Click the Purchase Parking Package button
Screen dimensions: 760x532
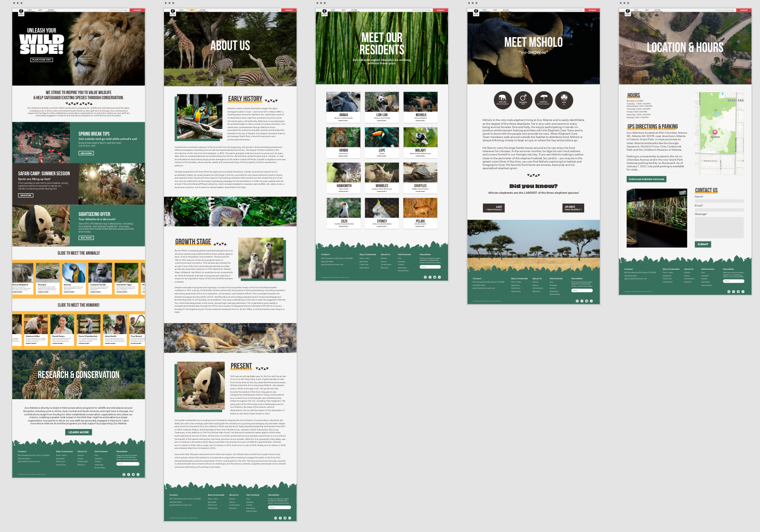pyautogui.click(x=647, y=179)
